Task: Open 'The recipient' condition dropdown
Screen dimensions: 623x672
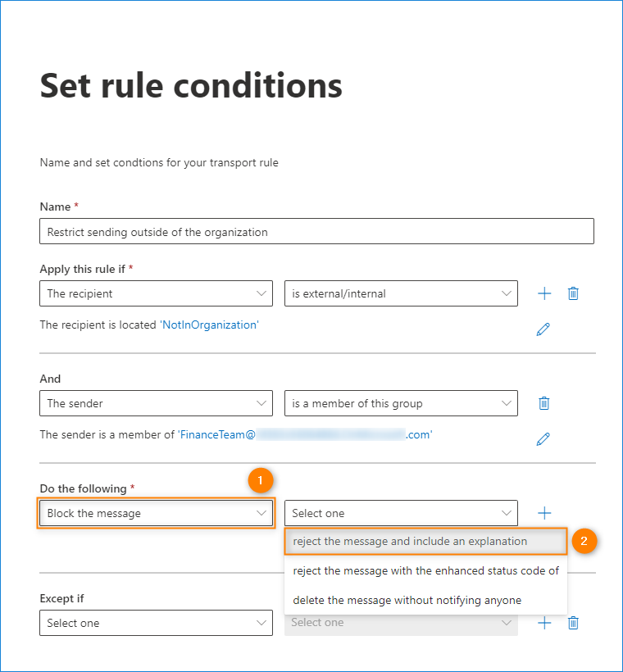Action: pyautogui.click(x=156, y=293)
